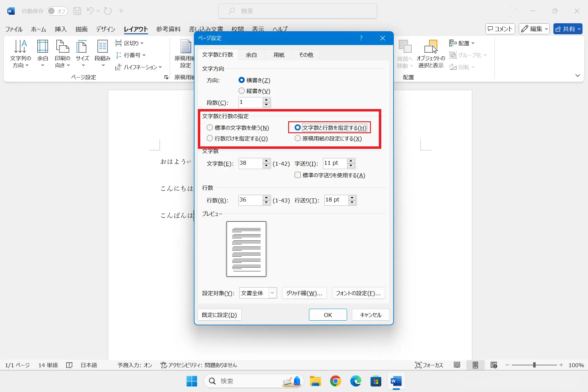This screenshot has height=392, width=588.
Task: Click the フォーカス mode button
Action: tap(429, 365)
